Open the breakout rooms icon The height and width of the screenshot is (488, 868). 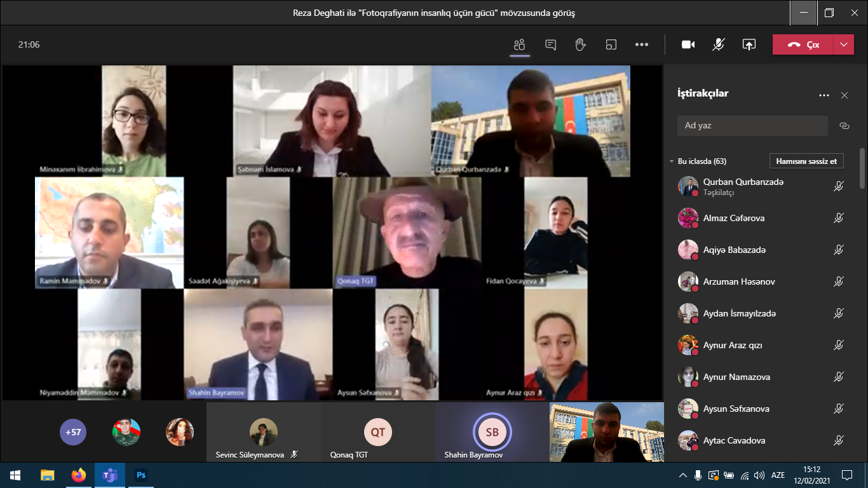(x=611, y=44)
